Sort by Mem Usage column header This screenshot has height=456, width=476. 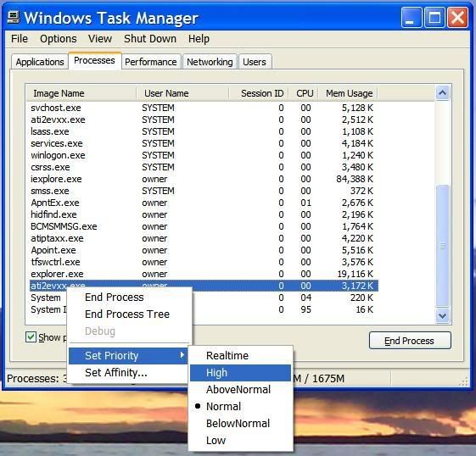pos(348,93)
